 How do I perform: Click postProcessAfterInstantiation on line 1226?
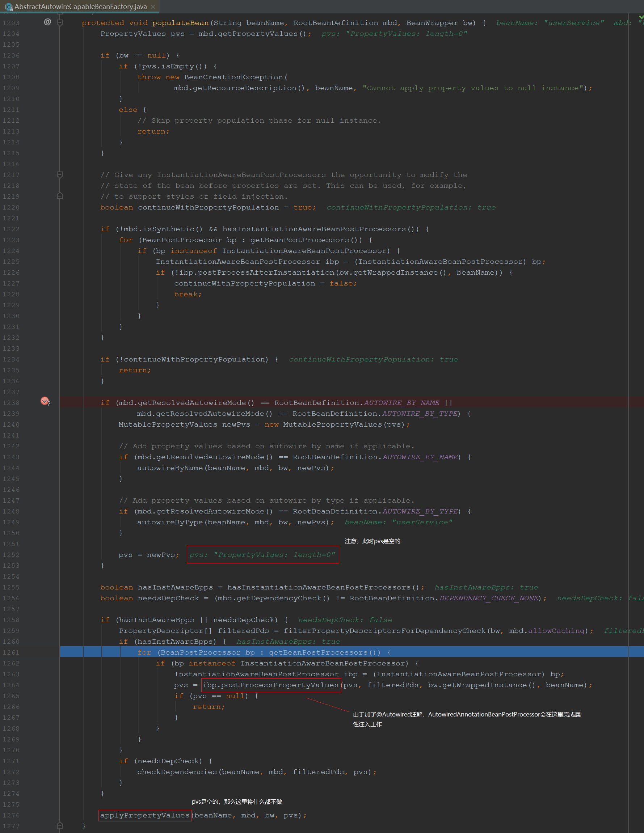click(x=266, y=273)
